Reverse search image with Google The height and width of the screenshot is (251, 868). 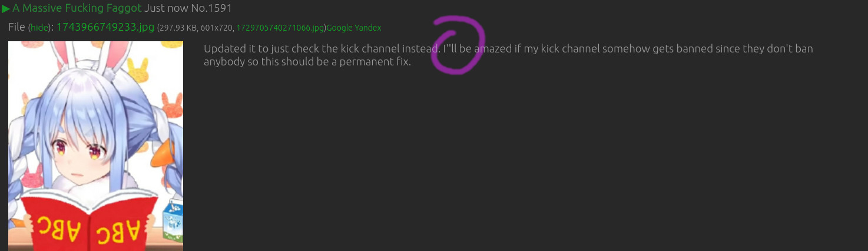click(x=339, y=28)
